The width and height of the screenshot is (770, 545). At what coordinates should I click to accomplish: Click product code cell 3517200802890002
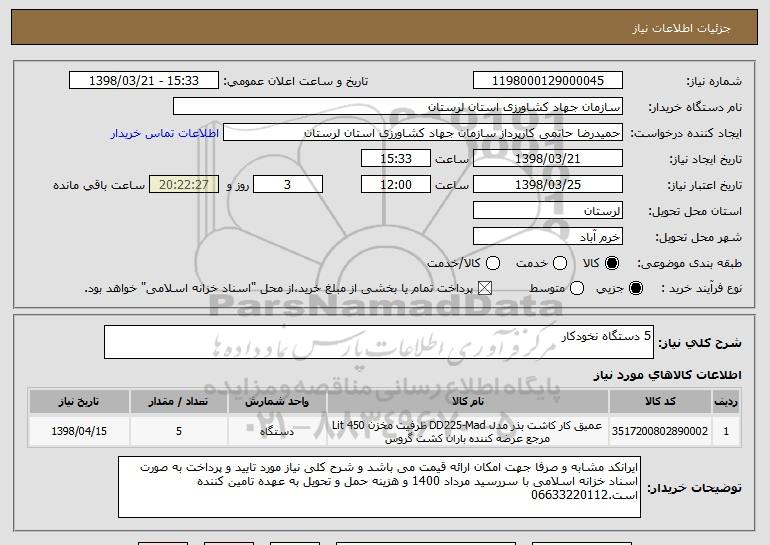tap(660, 431)
